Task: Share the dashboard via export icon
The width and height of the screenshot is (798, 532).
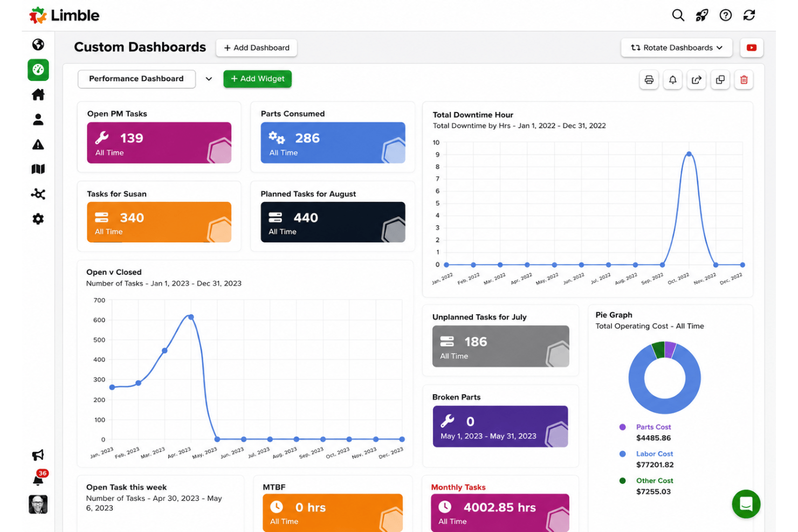Action: [696, 80]
